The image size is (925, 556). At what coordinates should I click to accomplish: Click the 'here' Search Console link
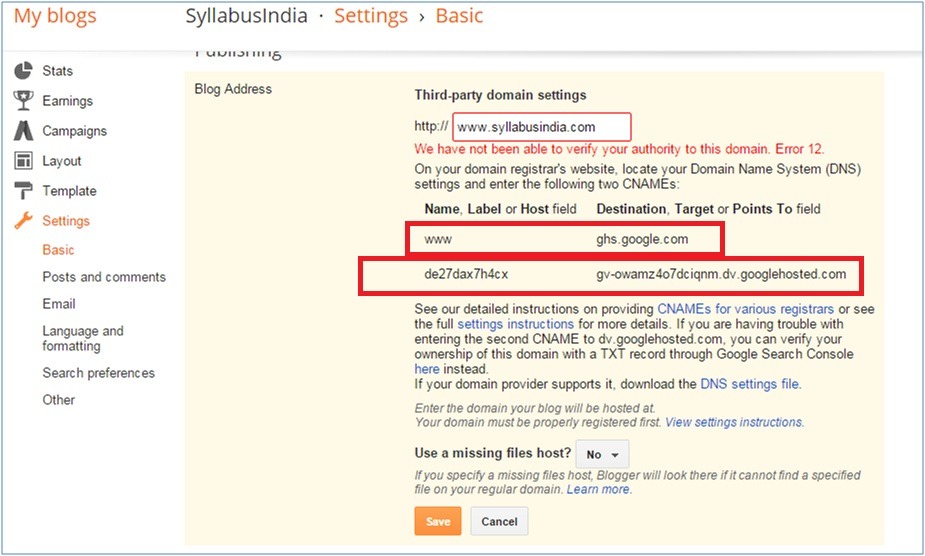(427, 369)
